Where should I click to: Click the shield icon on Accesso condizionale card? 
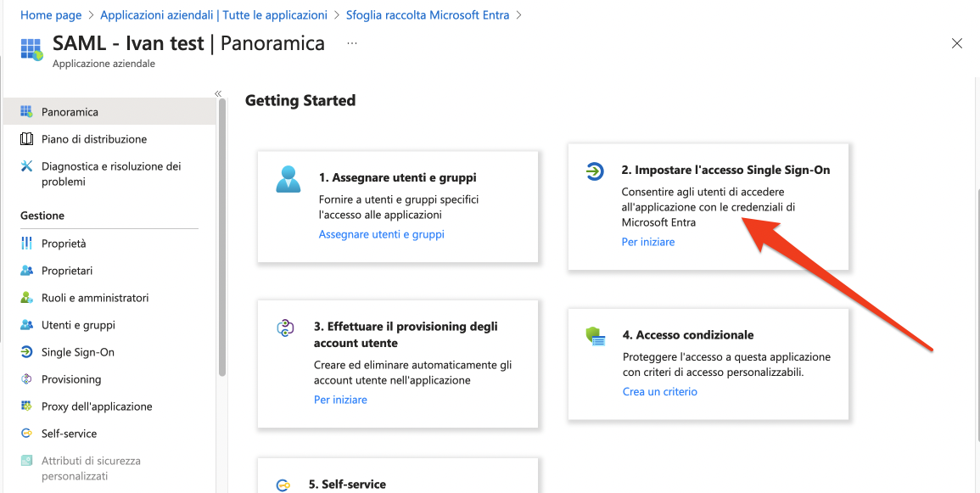click(x=596, y=336)
